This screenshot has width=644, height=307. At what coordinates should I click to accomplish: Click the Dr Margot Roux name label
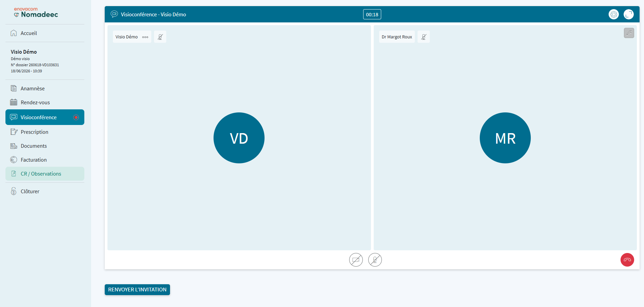pyautogui.click(x=397, y=37)
